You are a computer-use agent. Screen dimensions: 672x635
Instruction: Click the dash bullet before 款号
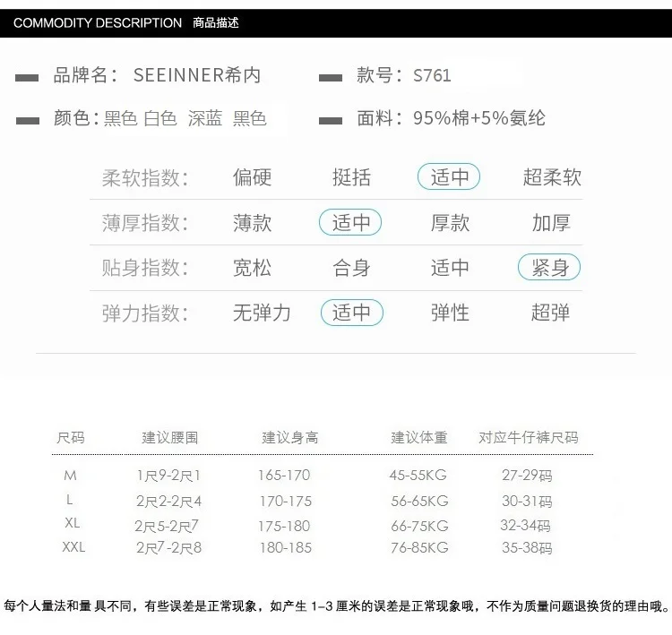[331, 78]
